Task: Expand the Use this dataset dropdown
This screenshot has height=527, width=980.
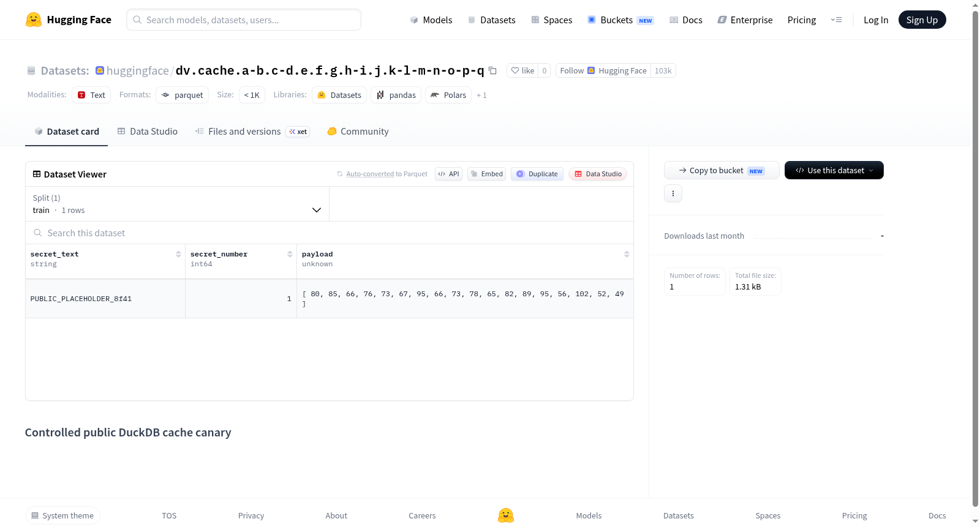Action: [834, 170]
